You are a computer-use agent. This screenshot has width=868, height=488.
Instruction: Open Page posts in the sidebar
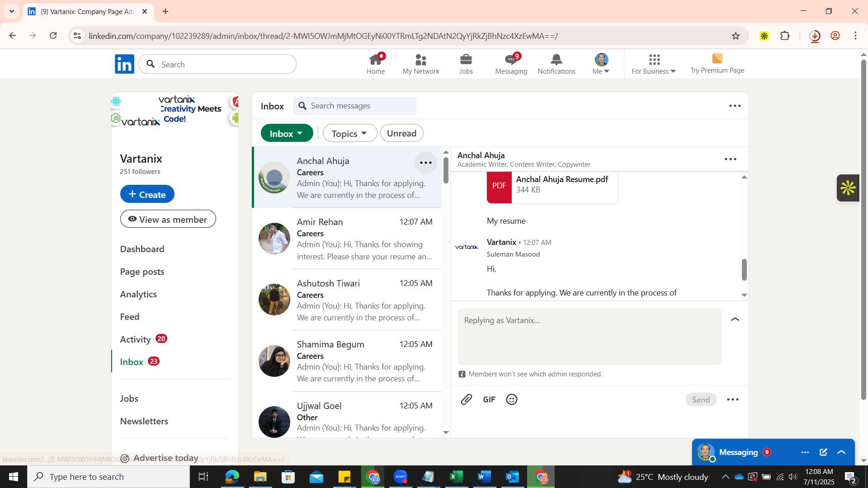[142, 272]
